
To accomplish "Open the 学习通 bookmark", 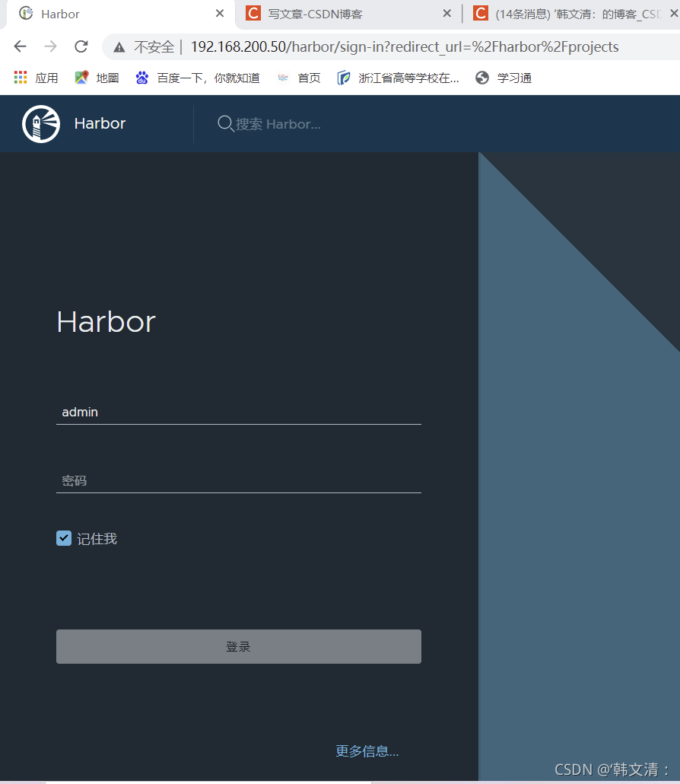I will point(504,78).
